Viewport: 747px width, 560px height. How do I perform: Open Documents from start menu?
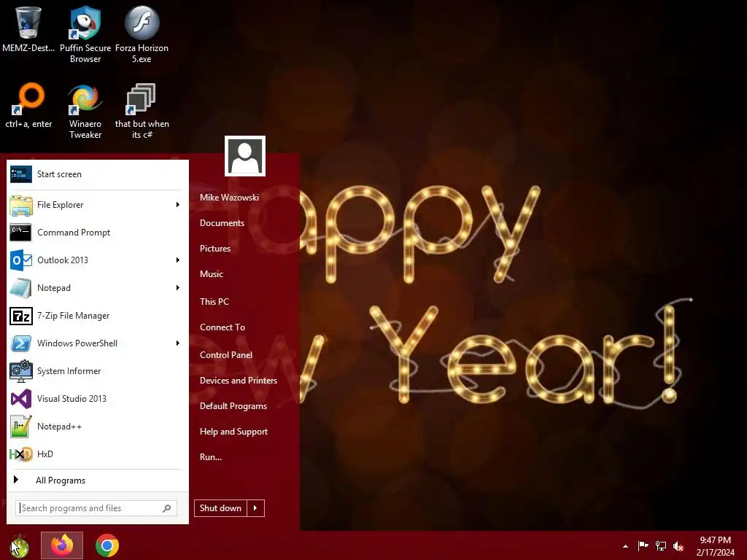tap(222, 223)
